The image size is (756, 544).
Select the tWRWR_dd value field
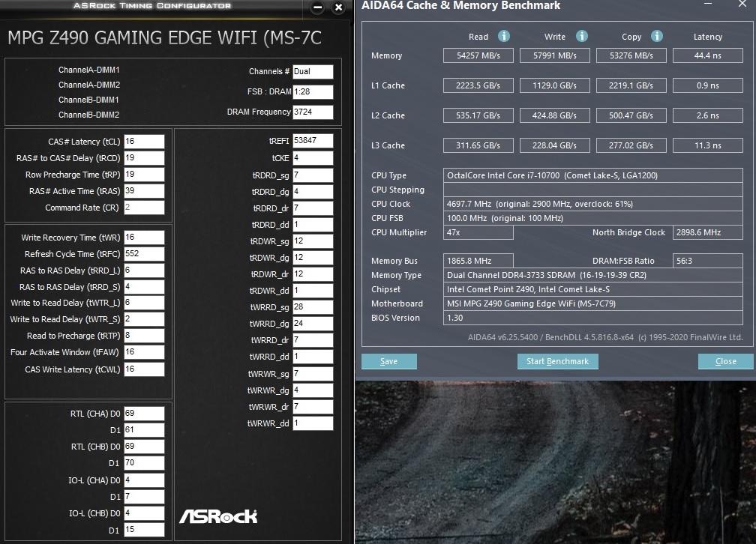pyautogui.click(x=313, y=423)
